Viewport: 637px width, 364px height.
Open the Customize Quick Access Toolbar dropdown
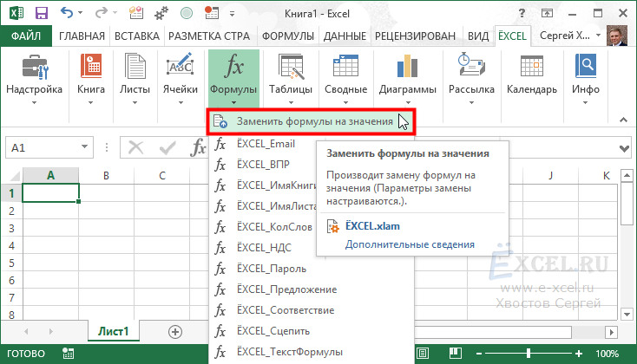[x=232, y=14]
